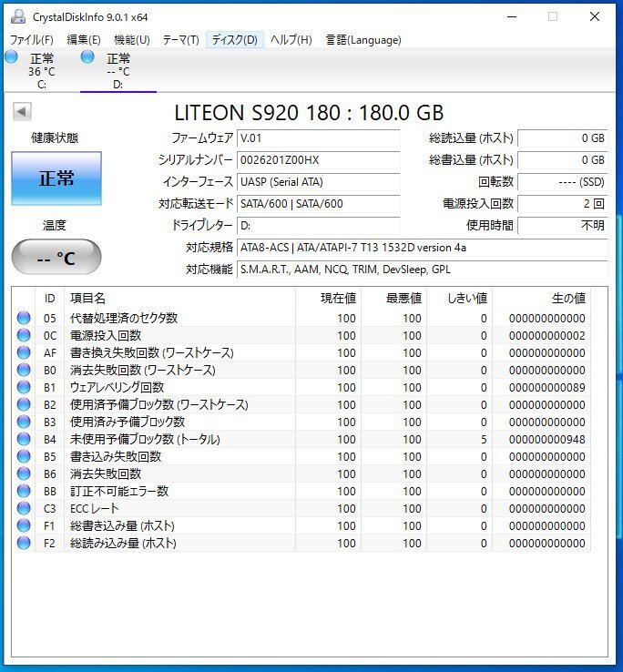Viewport: 623px width, 672px height.
Task: Minimize the CrystalDiskInfo window
Action: 512,16
